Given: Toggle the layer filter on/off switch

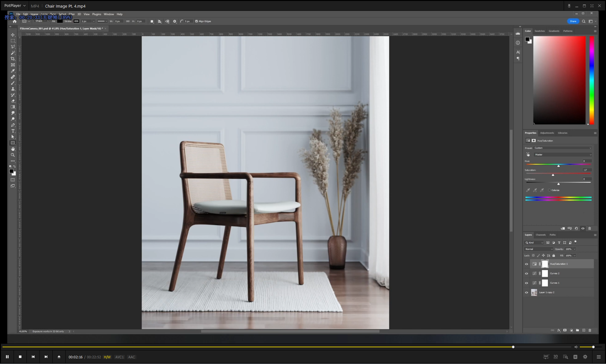Looking at the screenshot, I should click(575, 242).
